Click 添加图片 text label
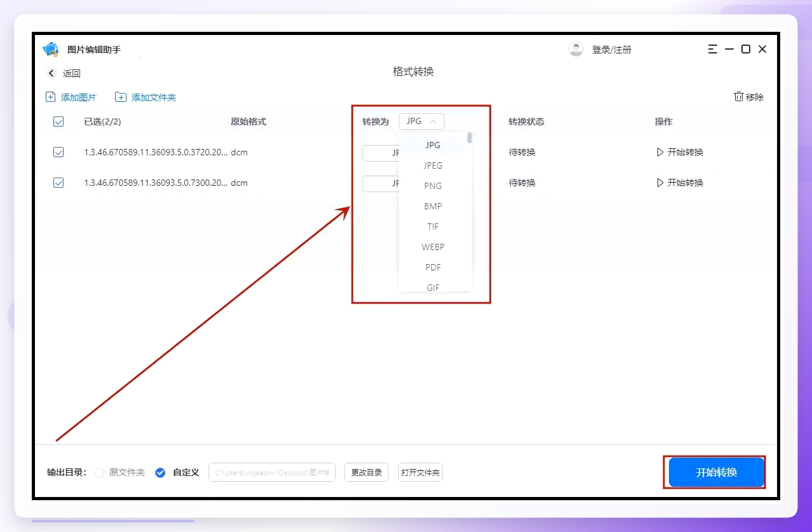 [79, 97]
